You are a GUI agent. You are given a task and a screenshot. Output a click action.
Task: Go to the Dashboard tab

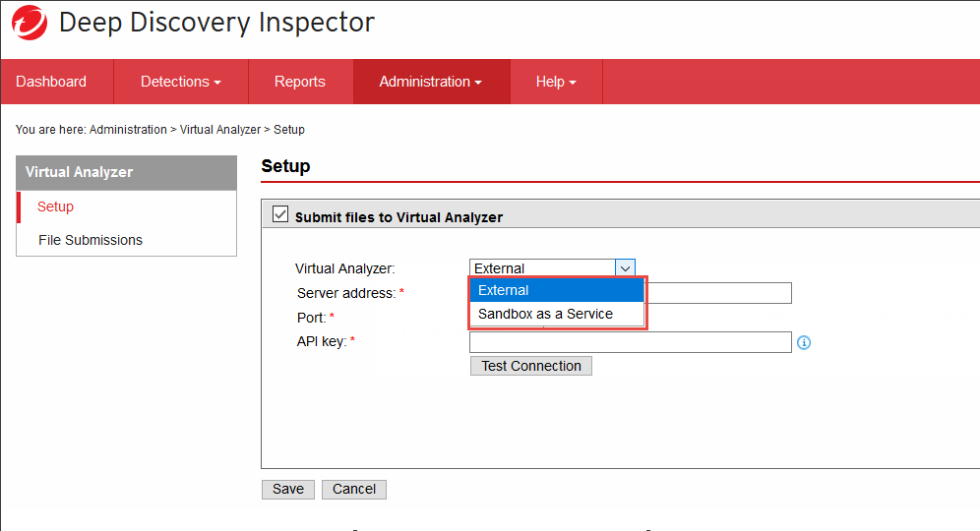point(51,82)
